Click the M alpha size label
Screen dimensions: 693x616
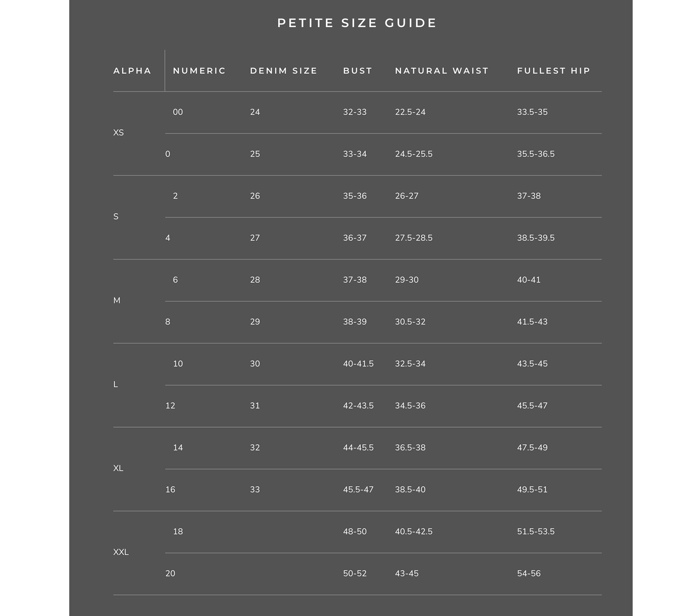click(117, 300)
